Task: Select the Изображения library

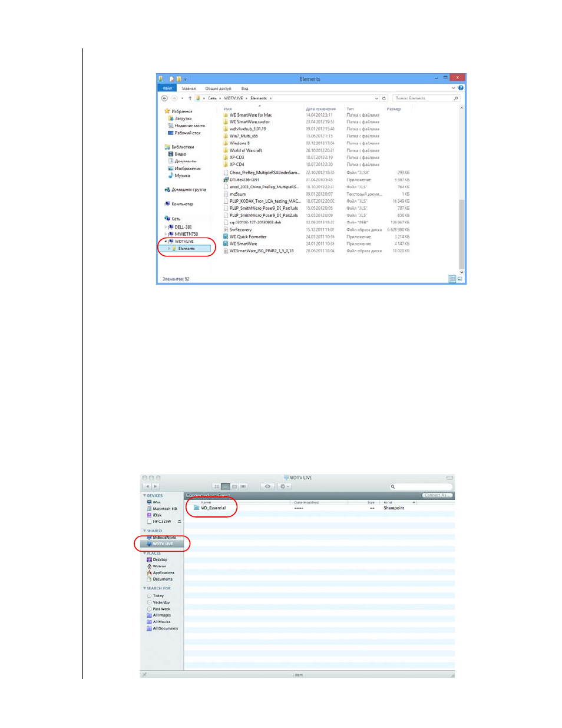Action: [184, 168]
